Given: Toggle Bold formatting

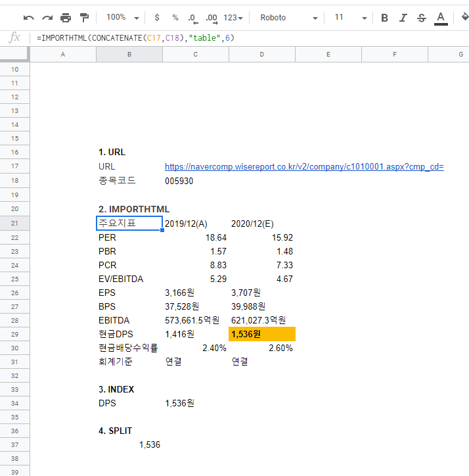Looking at the screenshot, I should tap(384, 18).
